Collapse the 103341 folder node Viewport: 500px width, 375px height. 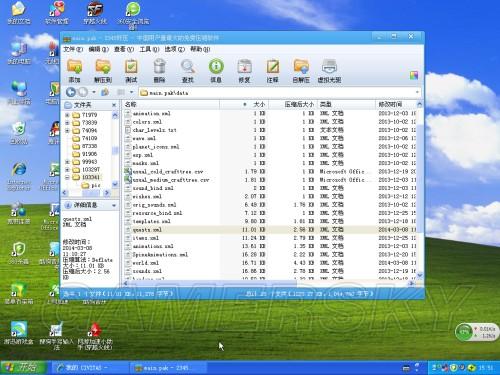pyautogui.click(x=67, y=177)
